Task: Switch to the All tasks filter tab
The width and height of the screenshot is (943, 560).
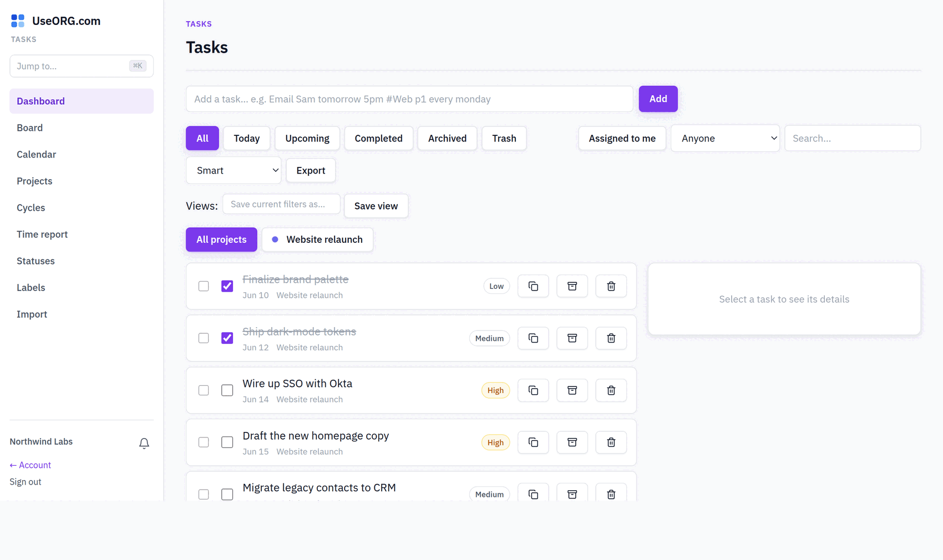Action: pyautogui.click(x=202, y=138)
